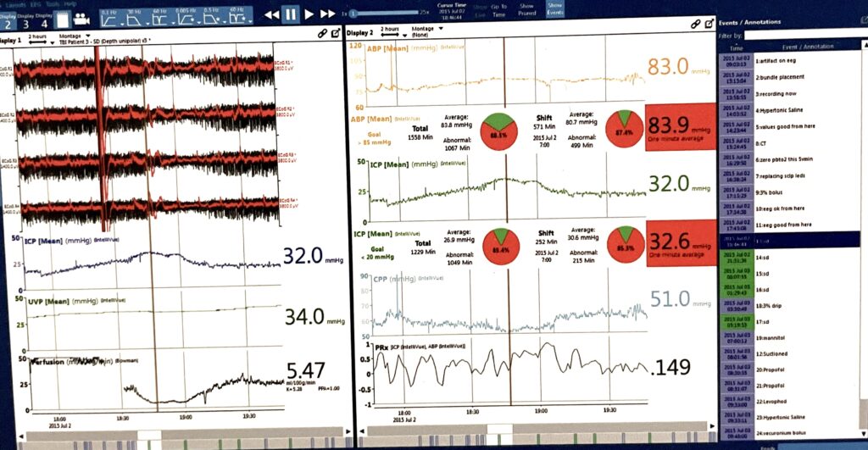
Task: Select the '1:artifact on eeg' event
Action: 790,61
